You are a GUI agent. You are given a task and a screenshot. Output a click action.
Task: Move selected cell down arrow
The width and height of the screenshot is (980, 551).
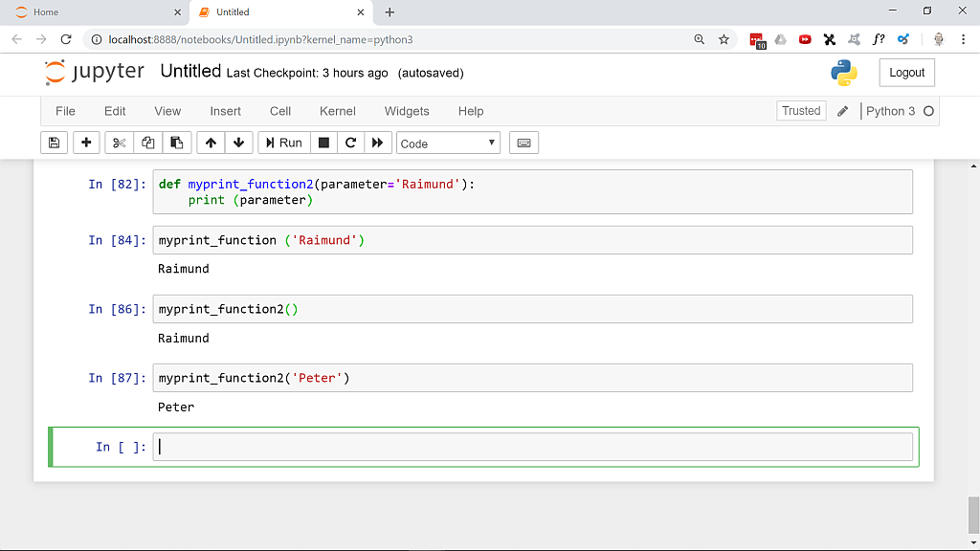coord(238,143)
